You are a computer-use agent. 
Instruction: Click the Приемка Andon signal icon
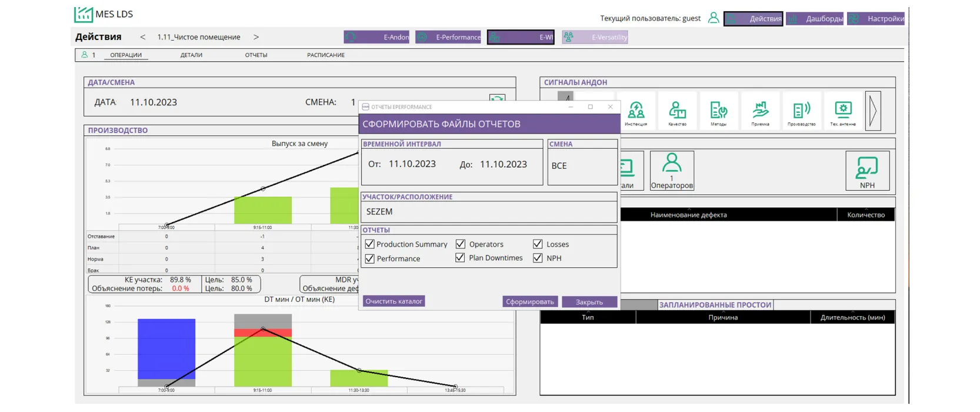point(760,111)
